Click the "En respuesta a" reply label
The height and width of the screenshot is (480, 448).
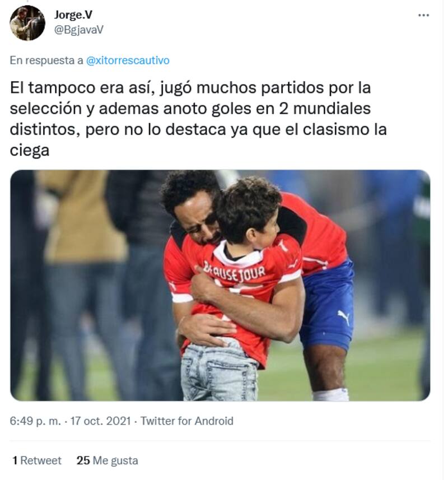[x=46, y=60]
